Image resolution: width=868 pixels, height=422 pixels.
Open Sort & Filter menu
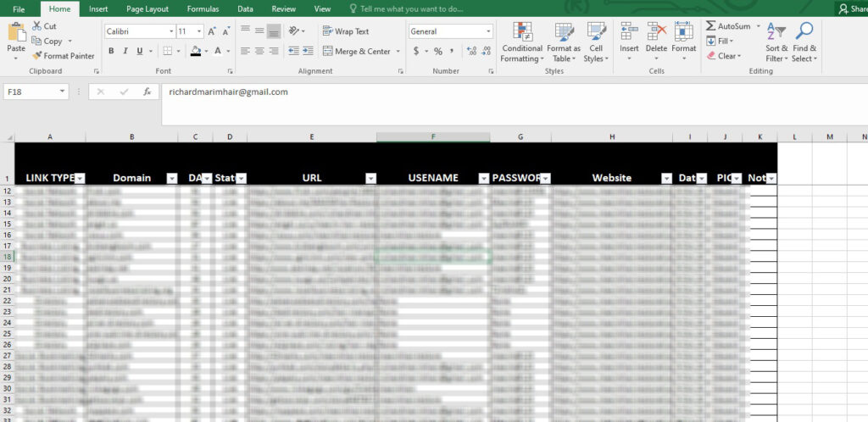click(x=776, y=42)
